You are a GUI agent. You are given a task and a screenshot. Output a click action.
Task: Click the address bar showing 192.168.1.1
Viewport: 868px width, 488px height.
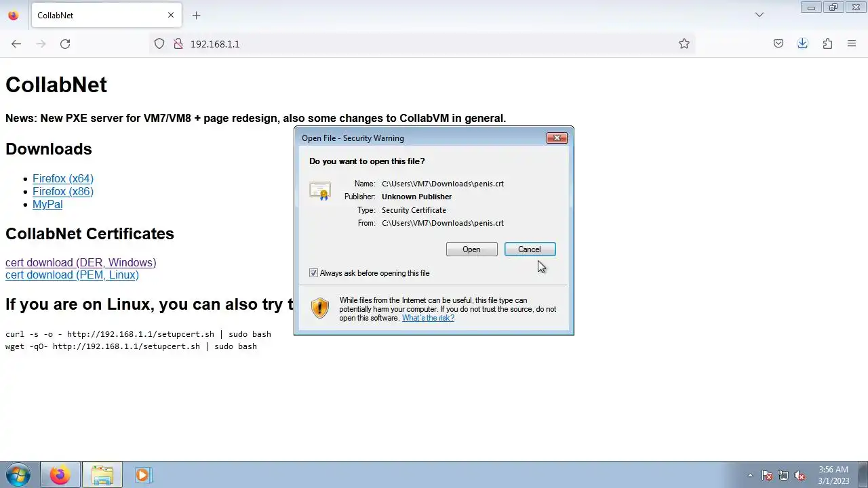tap(420, 43)
